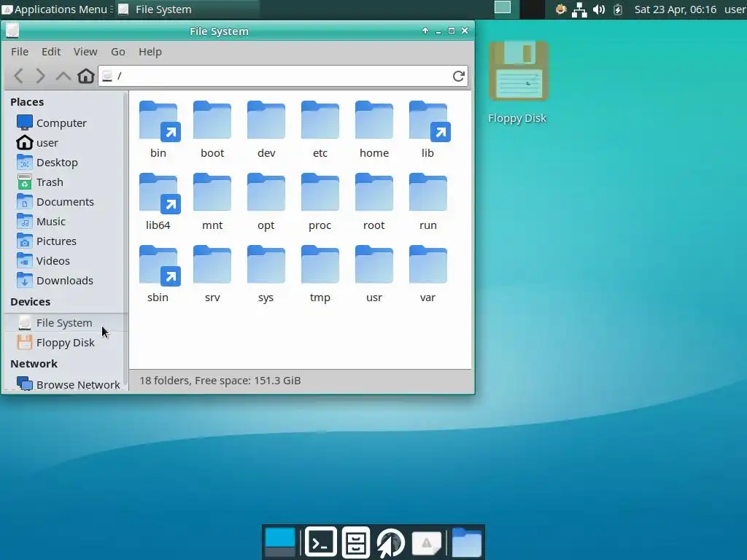The height and width of the screenshot is (560, 747).
Task: Select the sbin folder
Action: click(158, 265)
